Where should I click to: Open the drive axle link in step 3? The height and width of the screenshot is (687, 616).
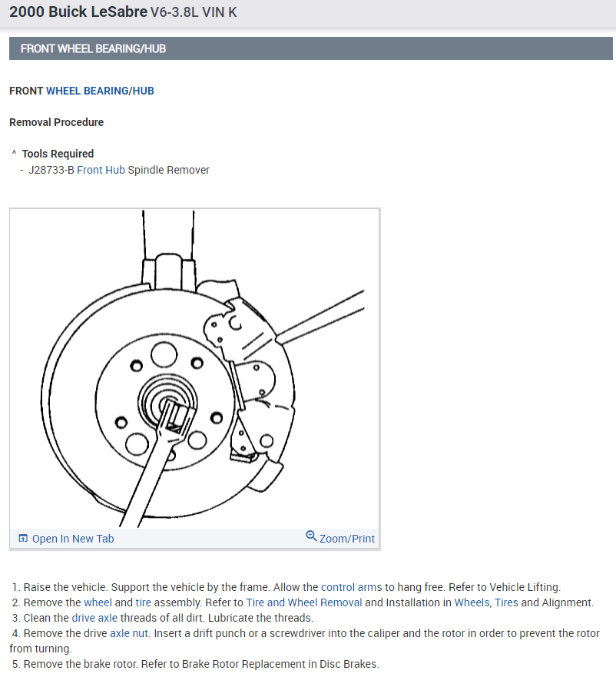(94, 618)
